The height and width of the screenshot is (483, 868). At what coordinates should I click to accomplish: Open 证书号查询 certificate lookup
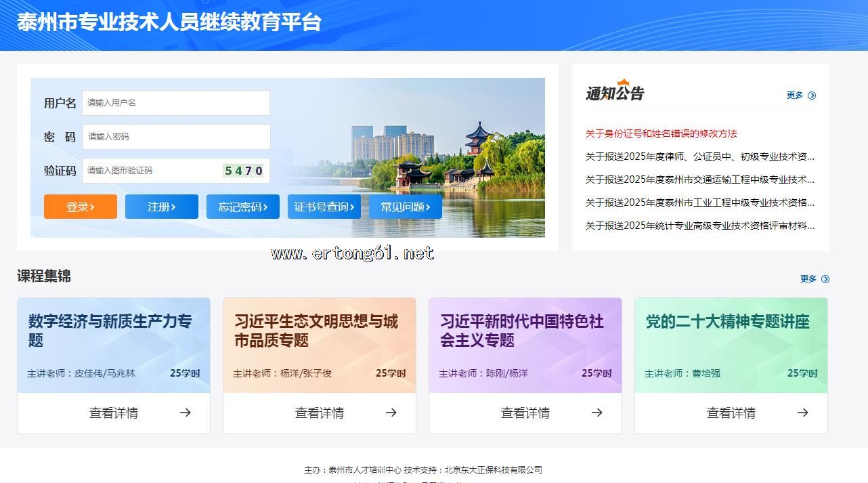click(x=324, y=207)
